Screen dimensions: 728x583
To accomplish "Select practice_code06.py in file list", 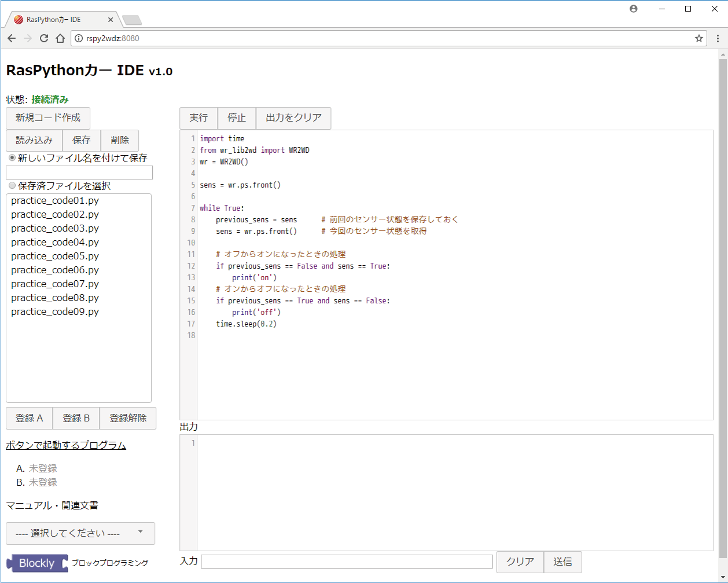I will point(79,270).
